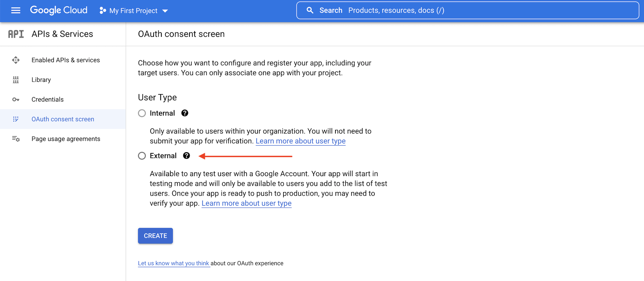This screenshot has height=281, width=644.
Task: Click the OAuth consent screen page title
Action: [181, 34]
